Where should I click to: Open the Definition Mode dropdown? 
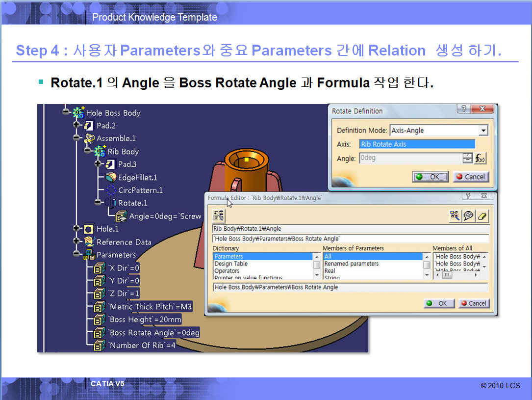point(483,131)
